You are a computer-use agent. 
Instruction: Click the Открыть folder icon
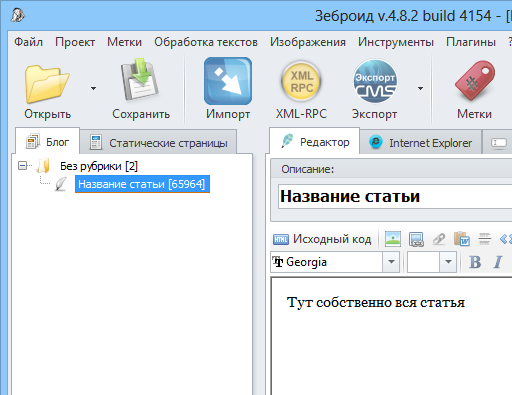(x=47, y=84)
